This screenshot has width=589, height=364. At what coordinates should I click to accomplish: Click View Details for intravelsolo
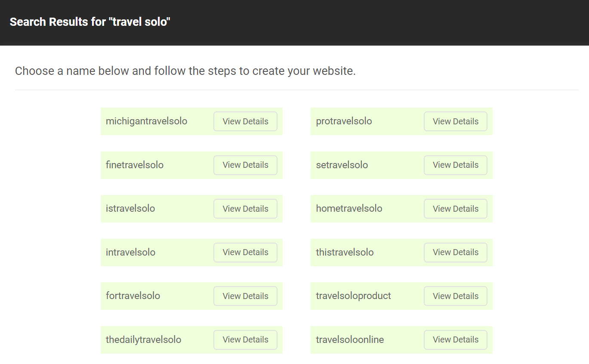[x=245, y=252]
